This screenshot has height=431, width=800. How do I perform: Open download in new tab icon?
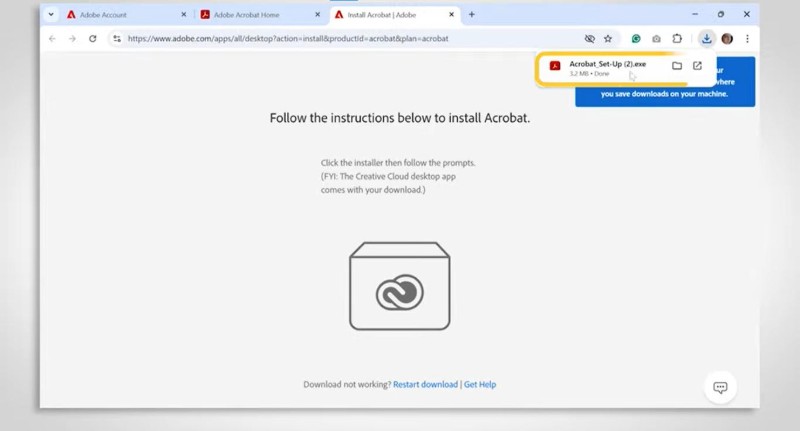click(697, 65)
